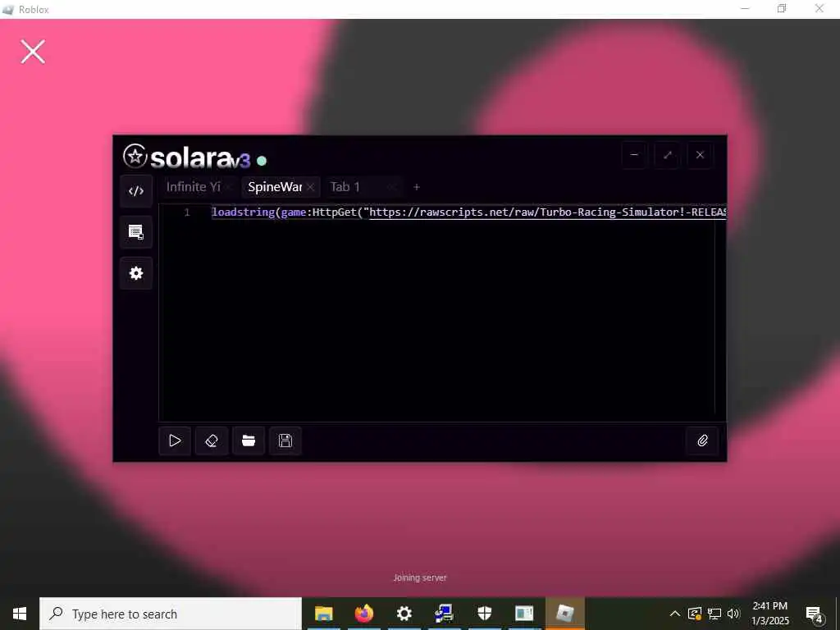The width and height of the screenshot is (840, 630).
Task: Open File Explorer from the taskbar
Action: pos(323,614)
